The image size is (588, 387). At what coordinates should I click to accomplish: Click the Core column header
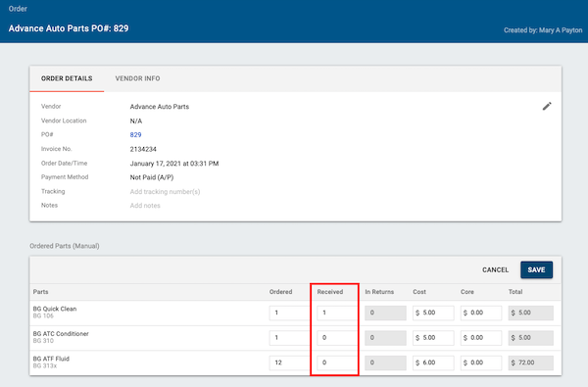click(x=467, y=292)
